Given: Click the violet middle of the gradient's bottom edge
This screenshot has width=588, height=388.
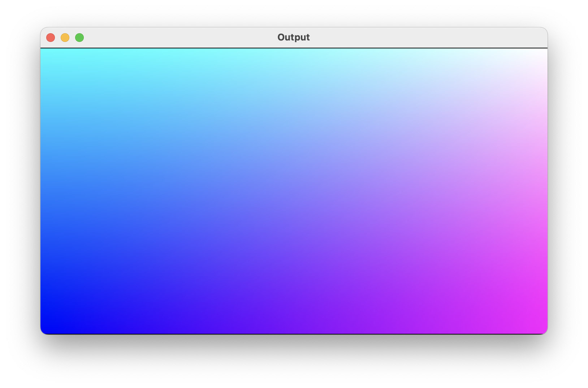Looking at the screenshot, I should coord(294,331).
